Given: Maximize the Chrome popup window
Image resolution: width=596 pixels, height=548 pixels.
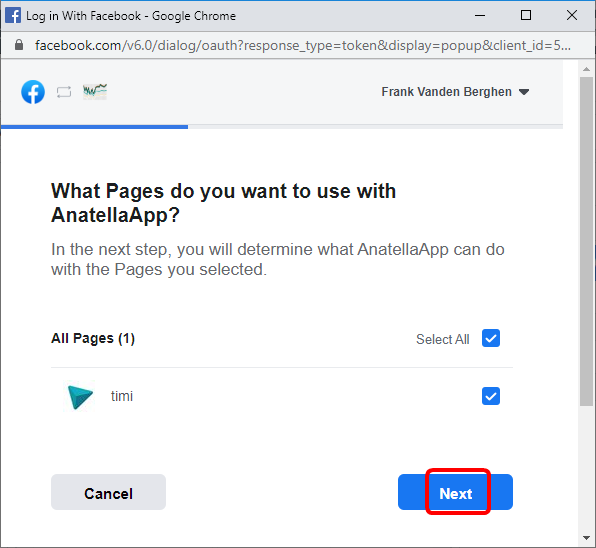Looking at the screenshot, I should click(x=526, y=16).
